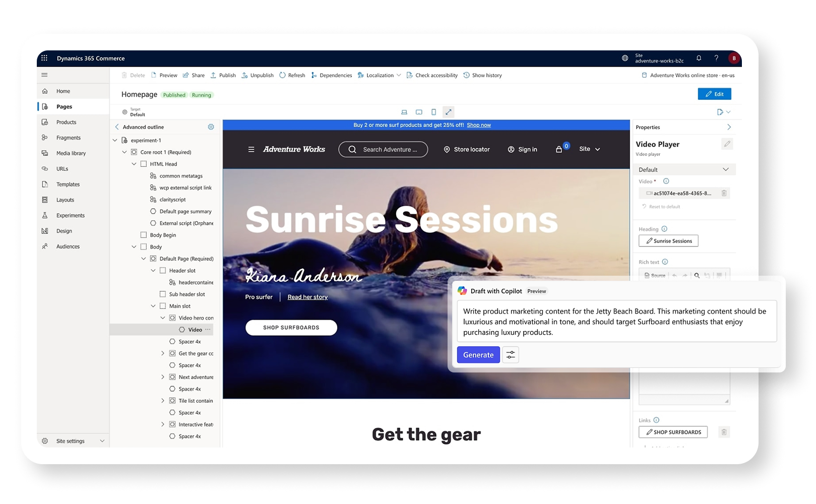
Task: Click Publish in the toolbar
Action: tap(223, 75)
